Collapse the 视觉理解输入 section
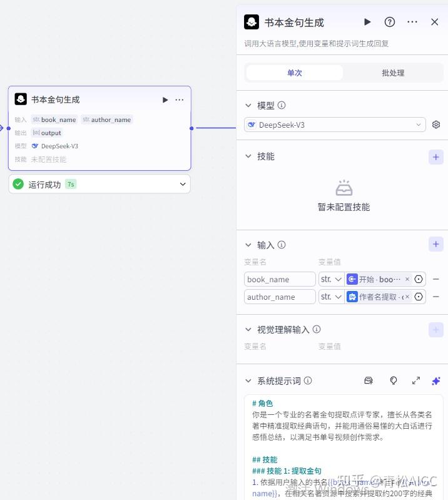 click(x=248, y=329)
